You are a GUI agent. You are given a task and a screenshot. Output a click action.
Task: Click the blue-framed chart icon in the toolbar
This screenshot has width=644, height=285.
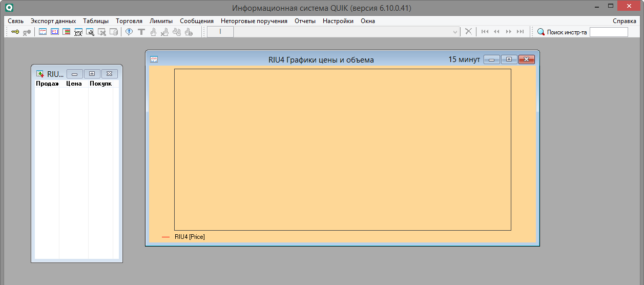(55, 32)
